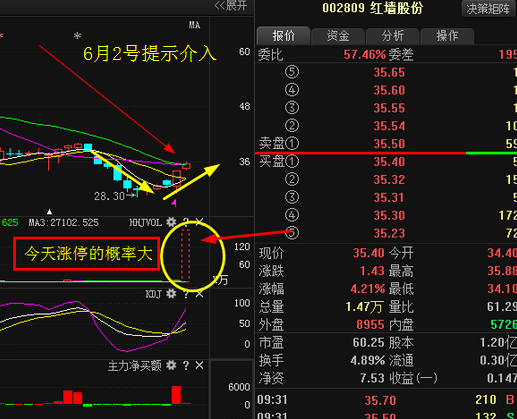Viewport: 517px width, 419px height.
Task: Show KDJ indicator help question mark
Action: (186, 294)
